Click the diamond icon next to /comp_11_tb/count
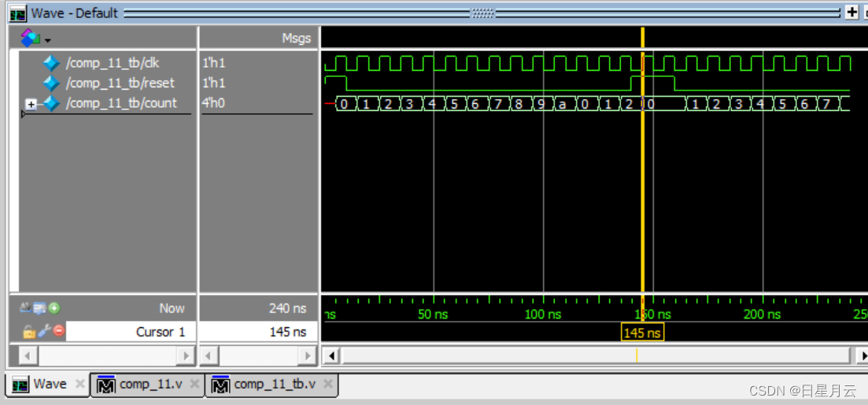 click(x=51, y=104)
